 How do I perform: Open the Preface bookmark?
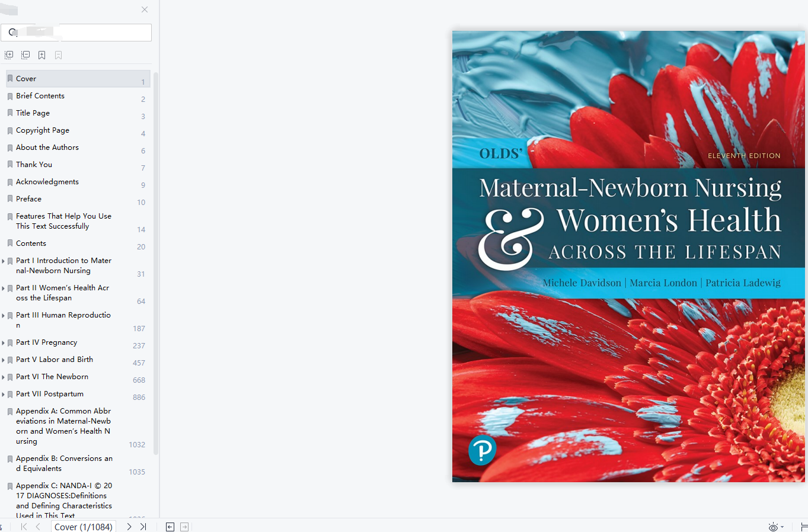(28, 199)
